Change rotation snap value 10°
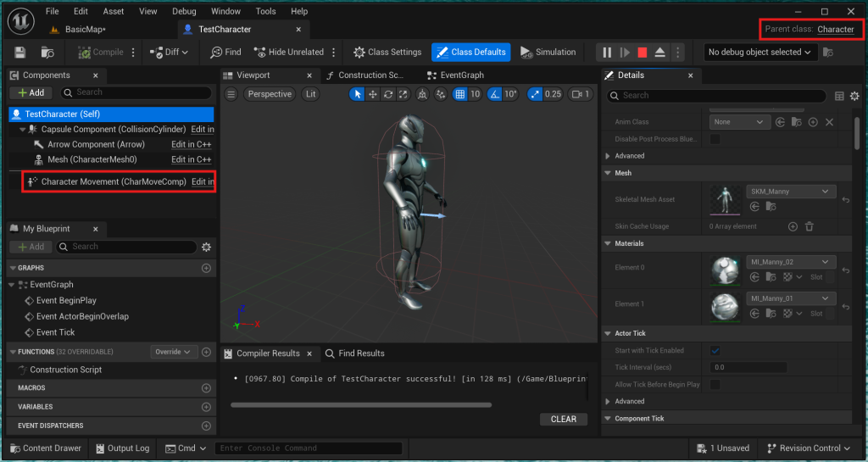The image size is (868, 462). coord(510,94)
